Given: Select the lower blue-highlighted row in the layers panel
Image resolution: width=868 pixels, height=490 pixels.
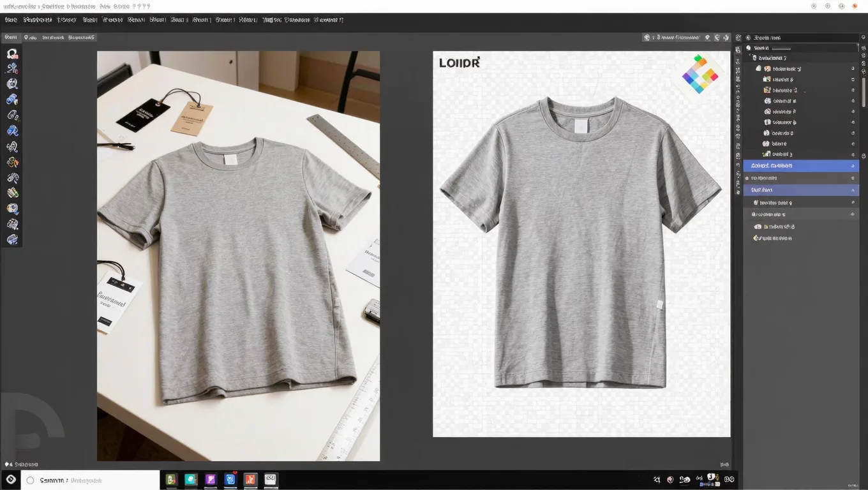Looking at the screenshot, I should (x=801, y=190).
